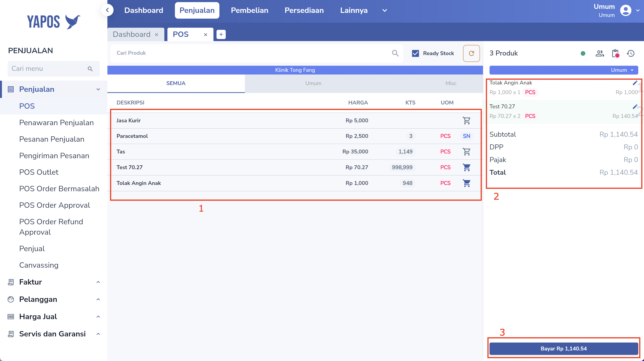
Task: Click the orange refresh button
Action: click(x=471, y=53)
